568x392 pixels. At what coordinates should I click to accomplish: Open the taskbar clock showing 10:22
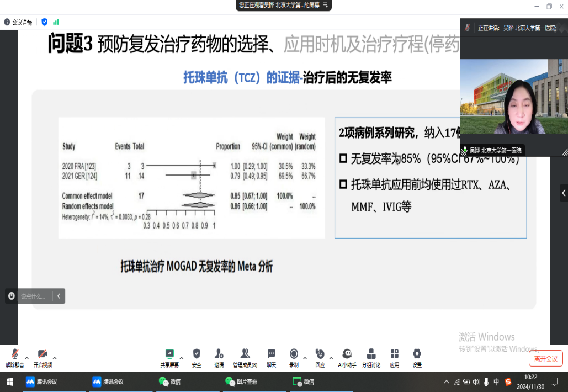click(x=530, y=382)
